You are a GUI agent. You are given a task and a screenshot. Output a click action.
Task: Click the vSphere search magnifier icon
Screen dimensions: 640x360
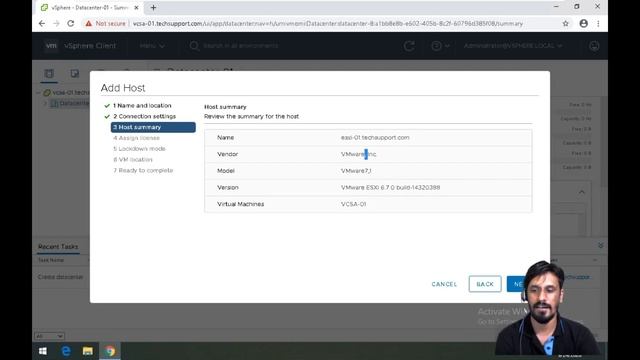[194, 46]
